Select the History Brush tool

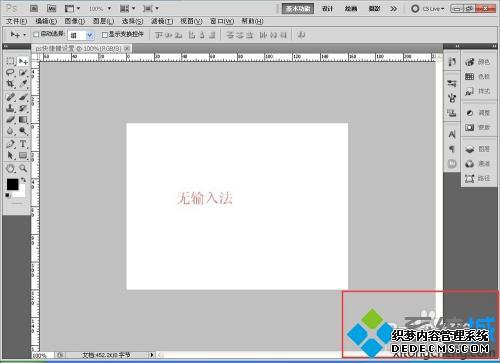pyautogui.click(x=23, y=108)
